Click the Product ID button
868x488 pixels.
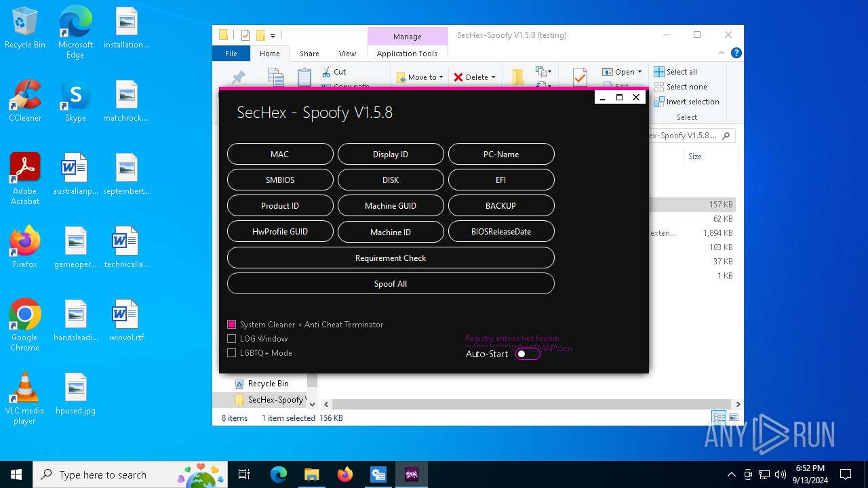tap(280, 205)
